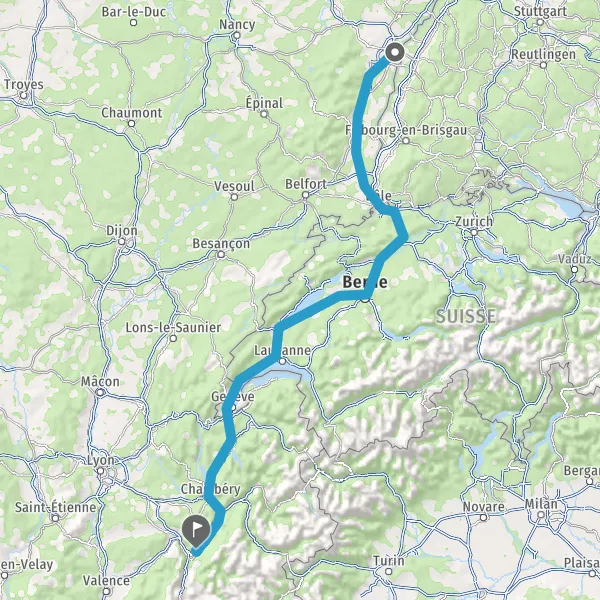Click the Dijon city marker dot
600x600 pixels.
122,242
